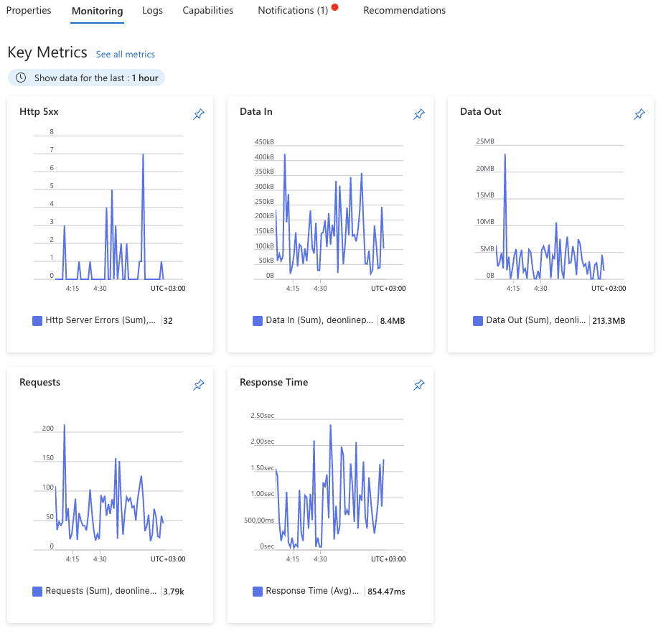The height and width of the screenshot is (644, 666).
Task: Click the clock icon in the time filter
Action: pos(20,78)
